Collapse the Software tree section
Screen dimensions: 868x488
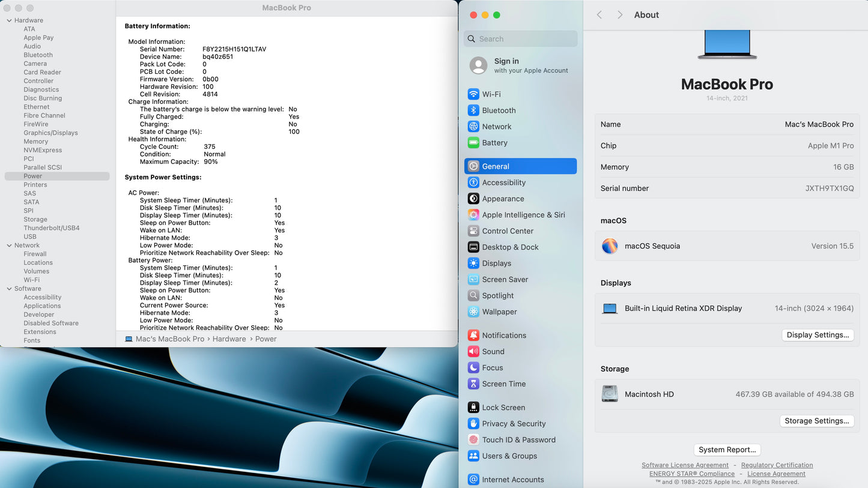tap(9, 289)
